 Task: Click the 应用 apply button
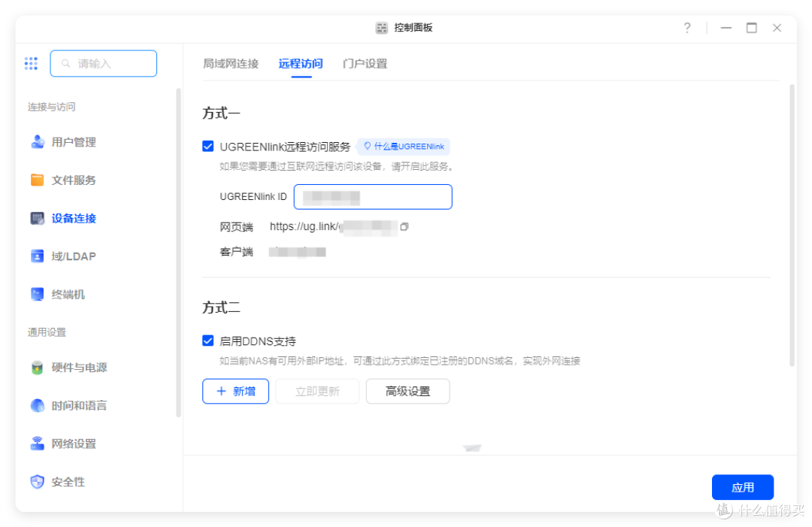[x=743, y=487]
